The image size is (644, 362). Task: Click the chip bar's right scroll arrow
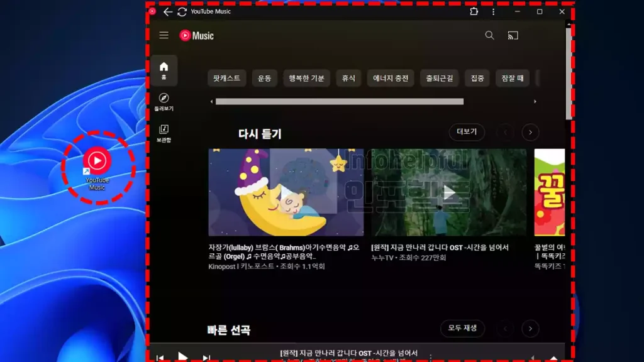[x=535, y=101]
